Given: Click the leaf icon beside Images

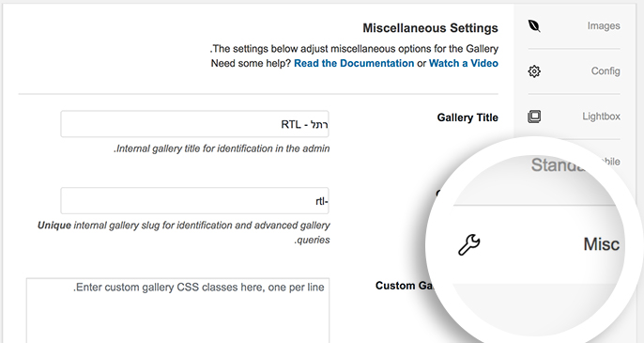Looking at the screenshot, I should point(534,26).
